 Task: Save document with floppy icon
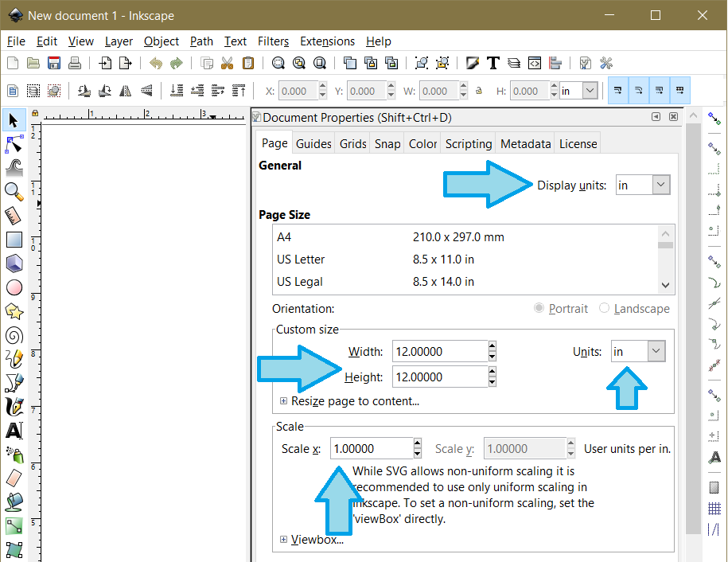[54, 63]
